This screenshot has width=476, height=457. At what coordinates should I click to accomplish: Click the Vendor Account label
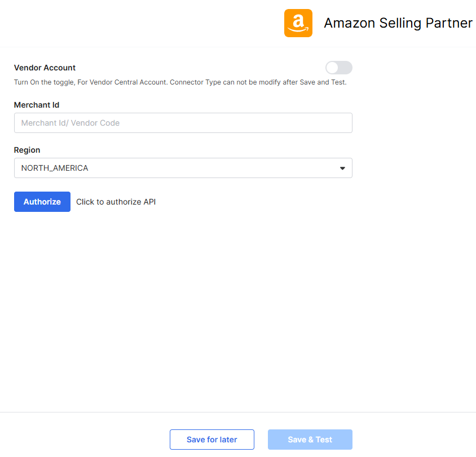pyautogui.click(x=45, y=68)
